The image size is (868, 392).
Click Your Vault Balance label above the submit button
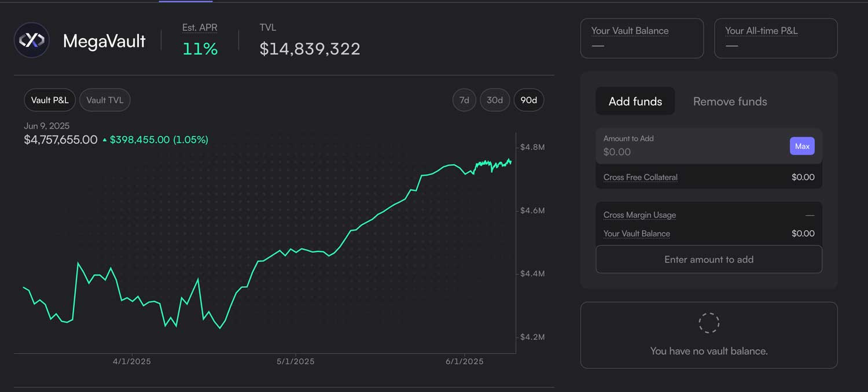pos(637,234)
